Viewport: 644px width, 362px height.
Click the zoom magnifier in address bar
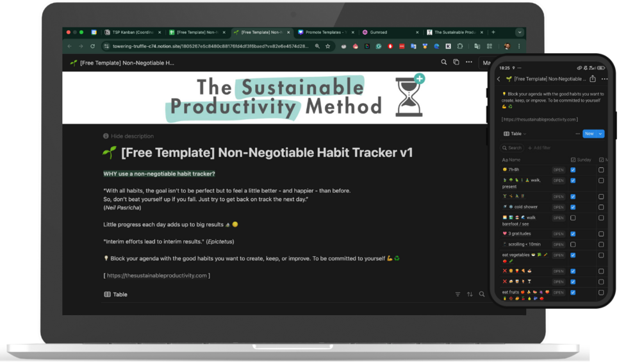(317, 46)
